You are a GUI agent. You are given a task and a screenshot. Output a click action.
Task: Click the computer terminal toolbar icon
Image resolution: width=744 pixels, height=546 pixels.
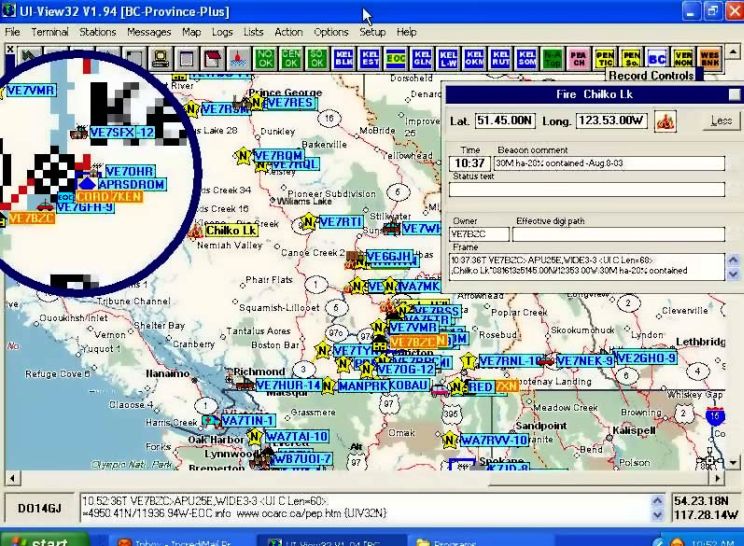tap(161, 59)
